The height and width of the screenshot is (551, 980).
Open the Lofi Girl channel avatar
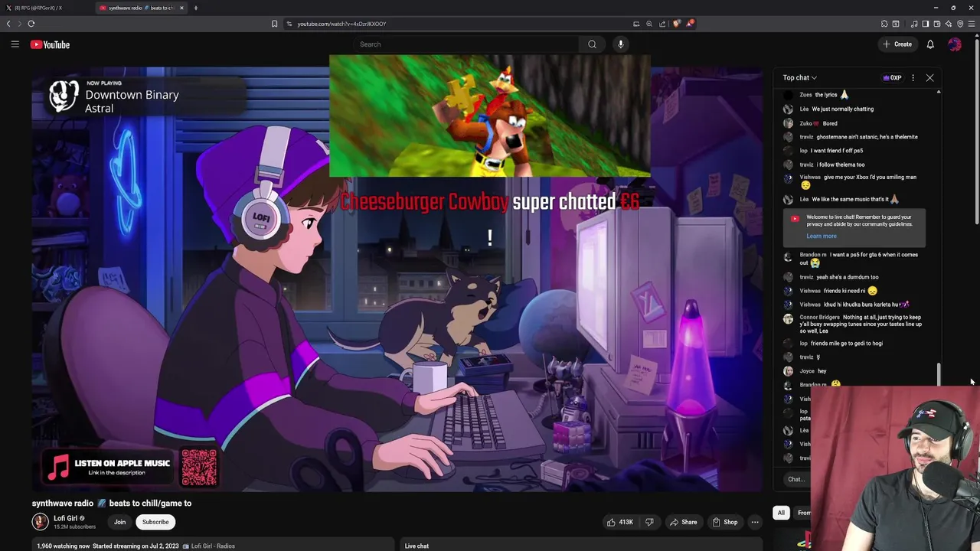[x=40, y=522]
